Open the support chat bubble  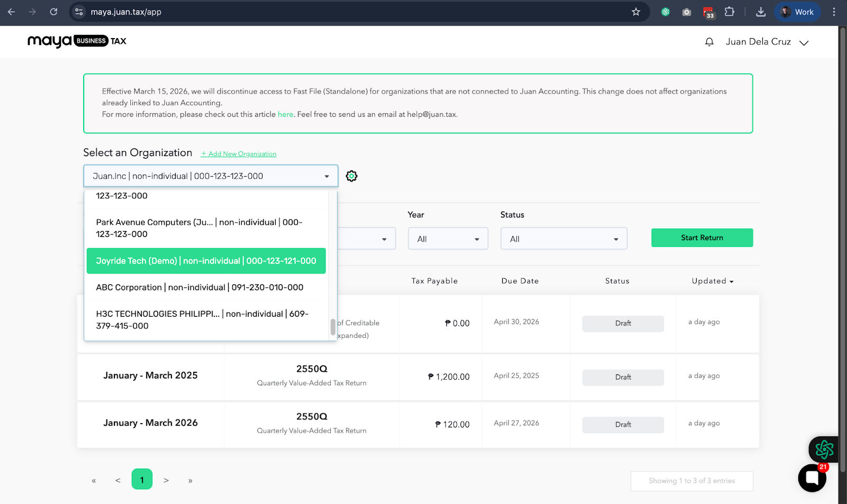click(x=812, y=478)
